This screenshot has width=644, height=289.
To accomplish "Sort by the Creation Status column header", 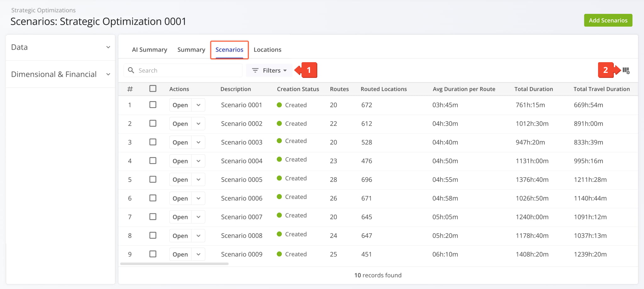I will (298, 89).
